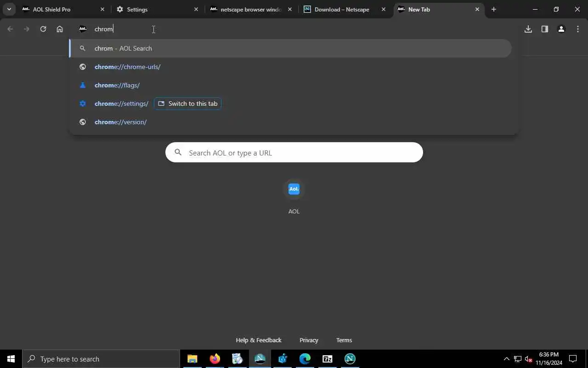Select chrome://flags/ suggestion
The image size is (588, 368).
pos(290,85)
